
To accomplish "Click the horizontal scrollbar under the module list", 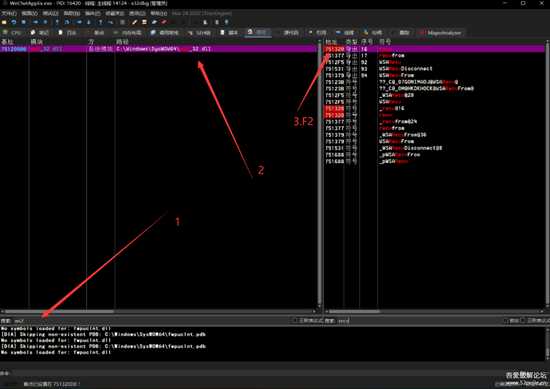I will point(159,311).
